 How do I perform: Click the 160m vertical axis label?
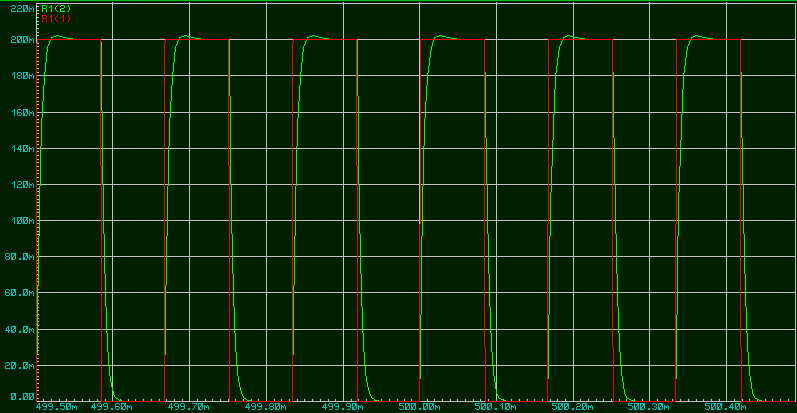pos(18,113)
